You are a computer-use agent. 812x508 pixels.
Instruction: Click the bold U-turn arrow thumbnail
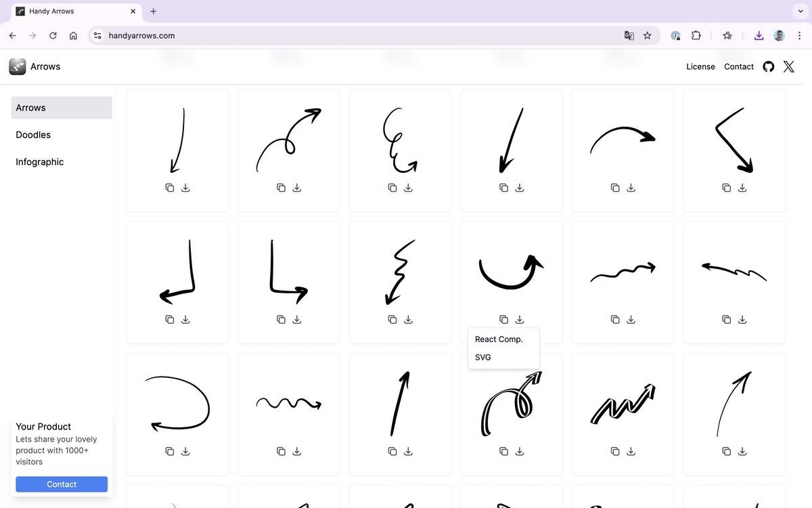[x=511, y=271]
